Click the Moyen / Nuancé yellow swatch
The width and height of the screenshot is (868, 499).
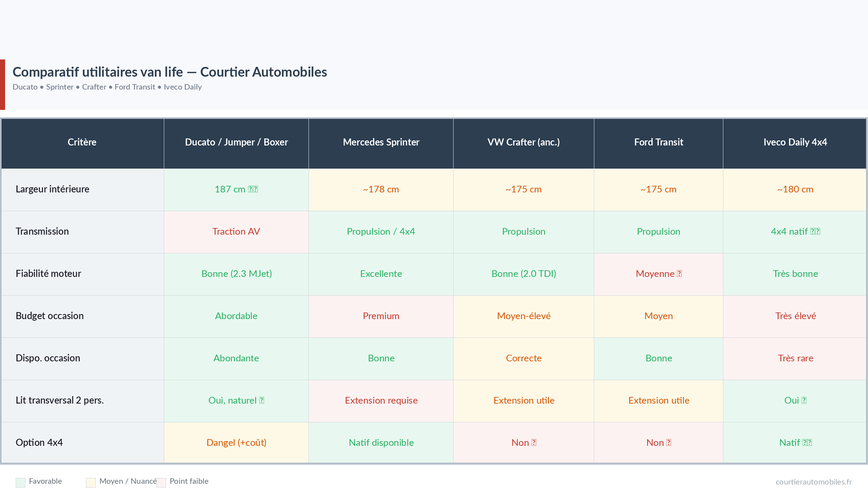point(91,482)
